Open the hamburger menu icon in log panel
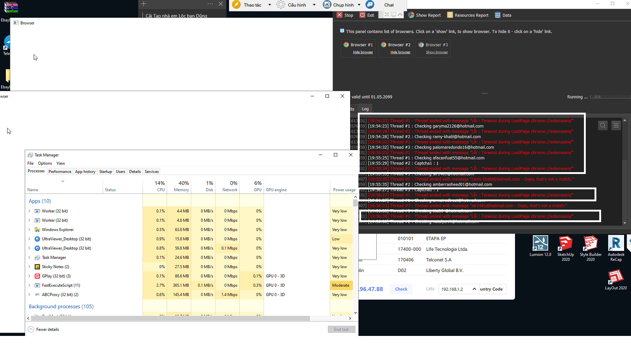Screen dimensions: 631x364 point(616,126)
